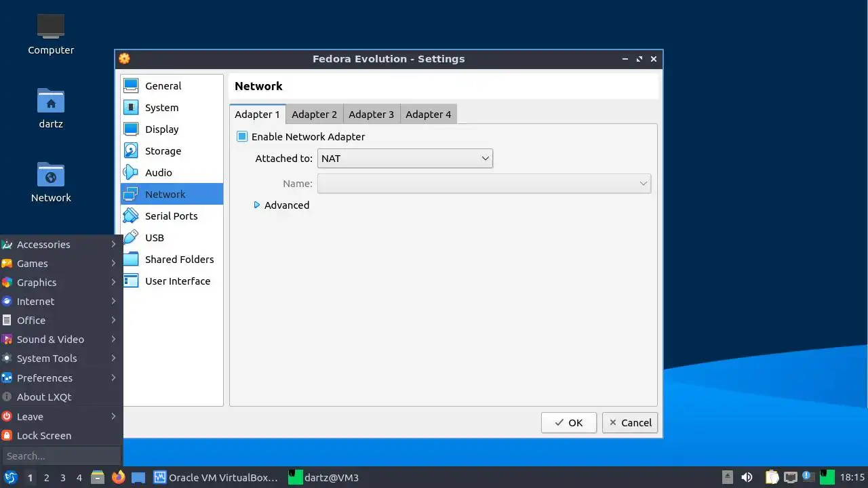Open the User Interface settings category

pos(172,281)
